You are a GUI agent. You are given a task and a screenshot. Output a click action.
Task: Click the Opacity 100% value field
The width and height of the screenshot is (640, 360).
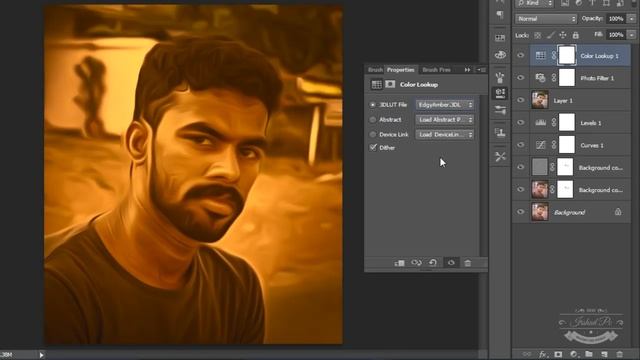616,19
